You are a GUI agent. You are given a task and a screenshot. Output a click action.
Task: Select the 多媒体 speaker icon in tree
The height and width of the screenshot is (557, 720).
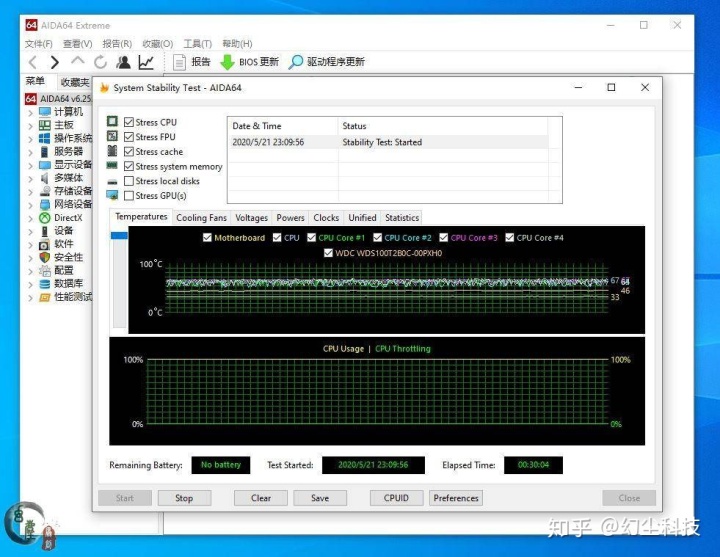[45, 178]
